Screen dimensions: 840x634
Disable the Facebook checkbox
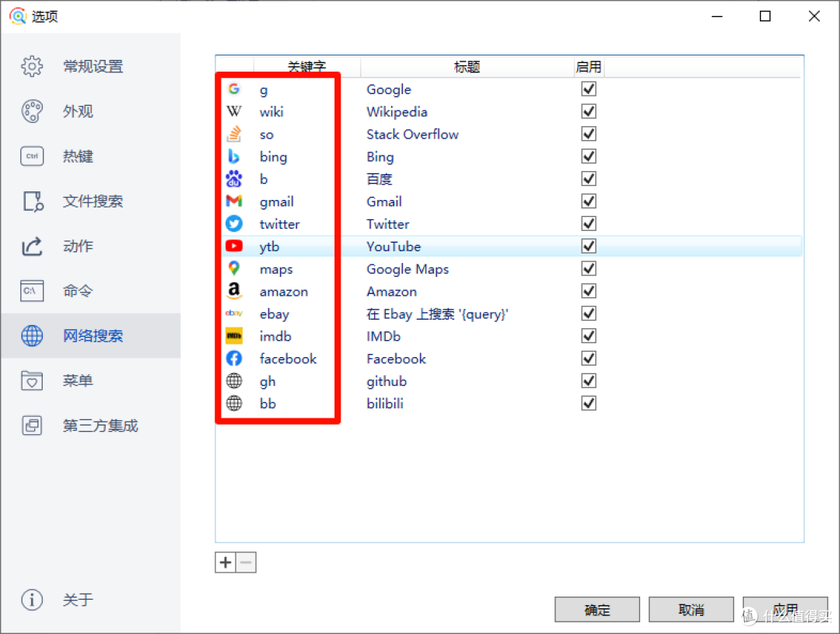pyautogui.click(x=589, y=358)
